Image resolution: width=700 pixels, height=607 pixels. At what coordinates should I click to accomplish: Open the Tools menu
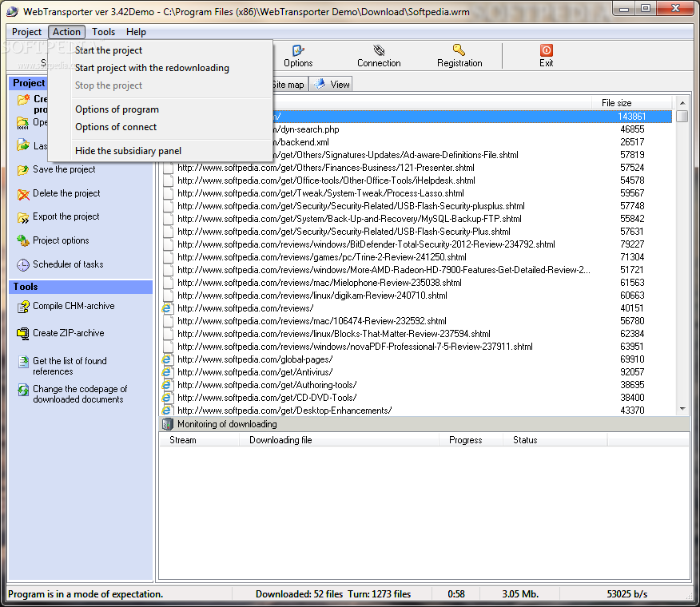[104, 32]
